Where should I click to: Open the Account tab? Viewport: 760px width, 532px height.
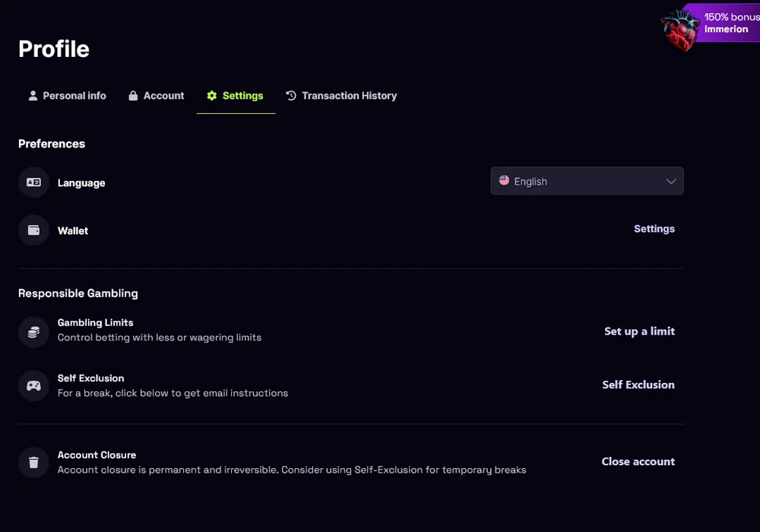156,96
